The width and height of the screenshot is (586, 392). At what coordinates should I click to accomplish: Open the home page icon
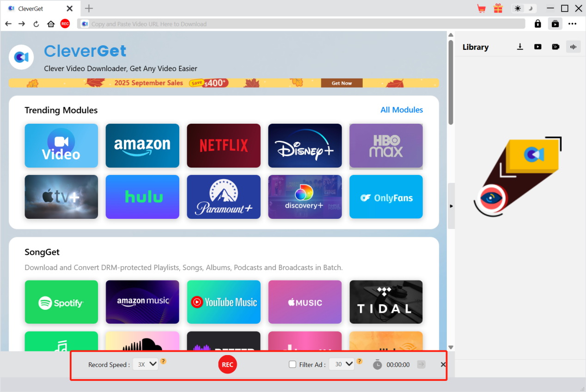(x=51, y=24)
